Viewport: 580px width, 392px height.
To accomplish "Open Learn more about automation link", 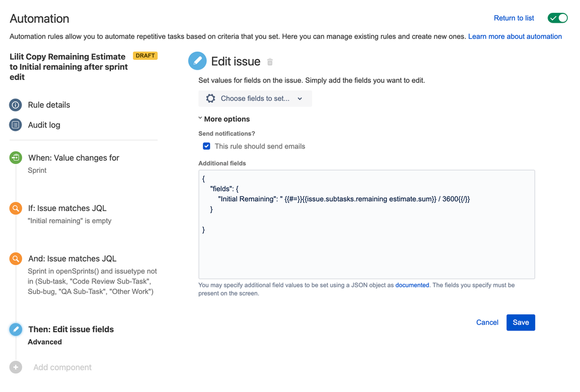I will [x=515, y=37].
